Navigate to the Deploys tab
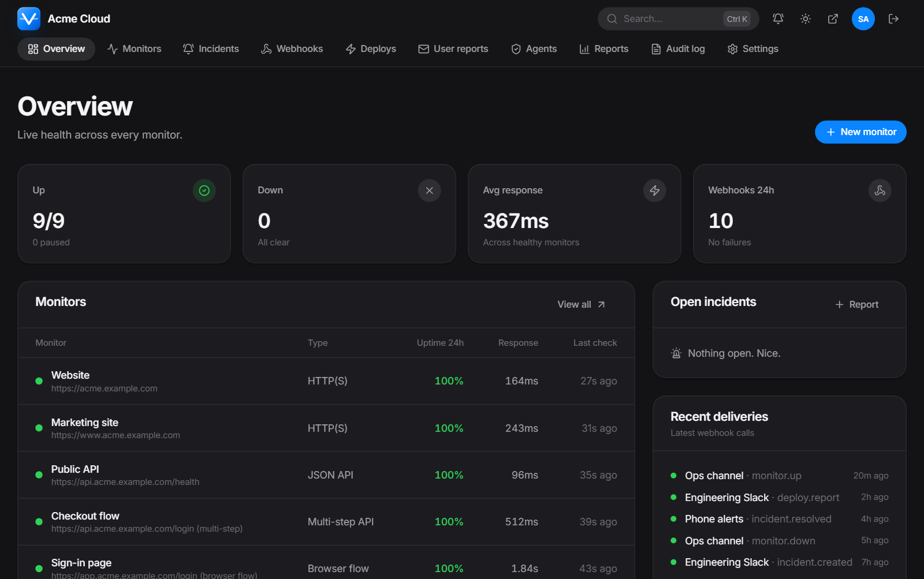 click(371, 49)
